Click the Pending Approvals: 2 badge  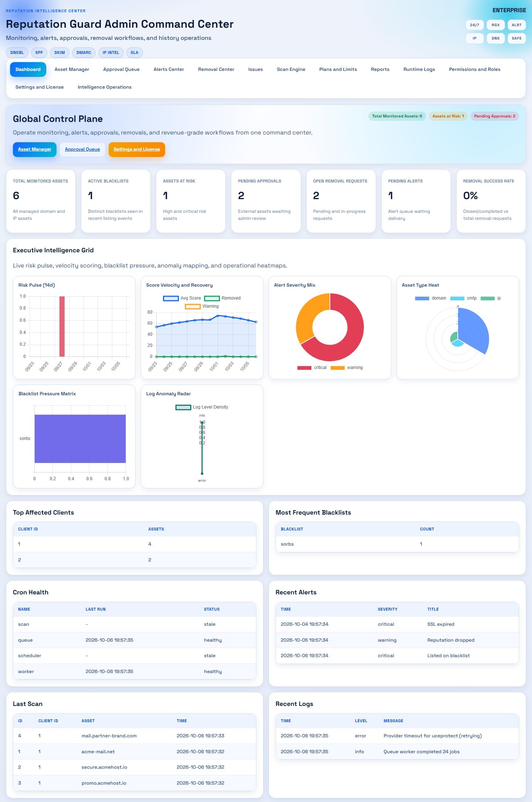[495, 116]
